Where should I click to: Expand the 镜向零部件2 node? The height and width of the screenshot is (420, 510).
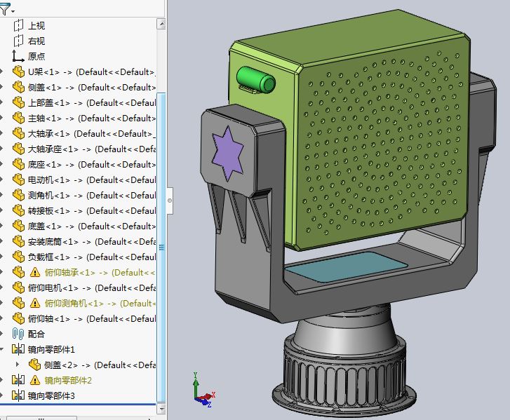pyautogui.click(x=1, y=380)
